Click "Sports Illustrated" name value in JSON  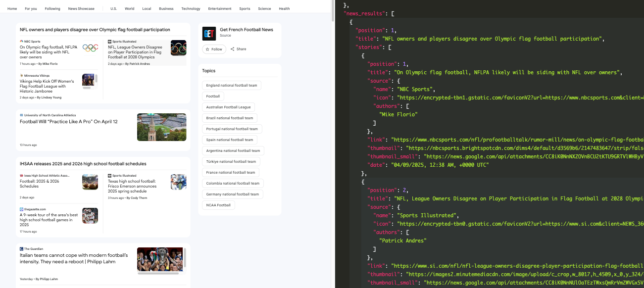(x=427, y=215)
